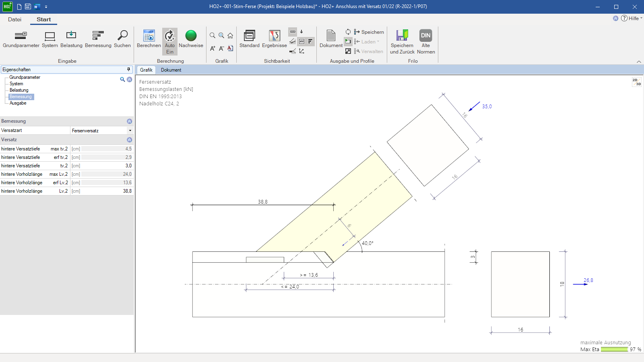Select System in the properties tree
The height and width of the screenshot is (362, 644).
click(x=17, y=84)
